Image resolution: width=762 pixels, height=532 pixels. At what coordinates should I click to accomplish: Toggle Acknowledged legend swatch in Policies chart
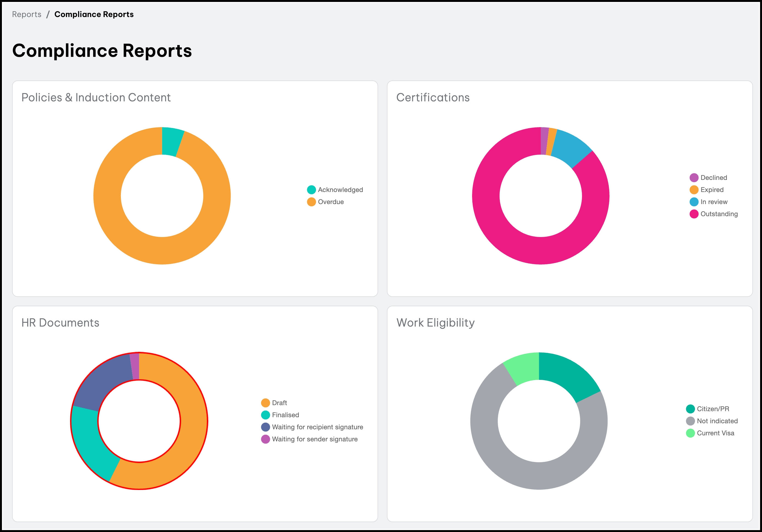[311, 190]
